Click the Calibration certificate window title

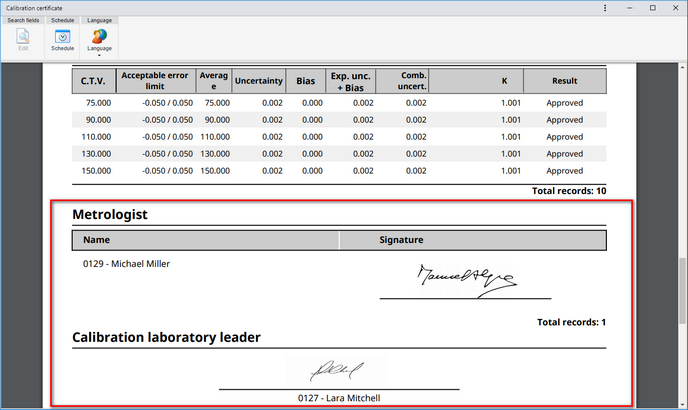[x=34, y=8]
